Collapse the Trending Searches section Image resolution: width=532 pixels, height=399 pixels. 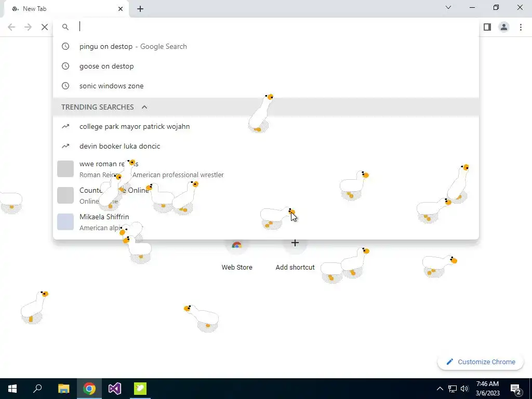144,107
